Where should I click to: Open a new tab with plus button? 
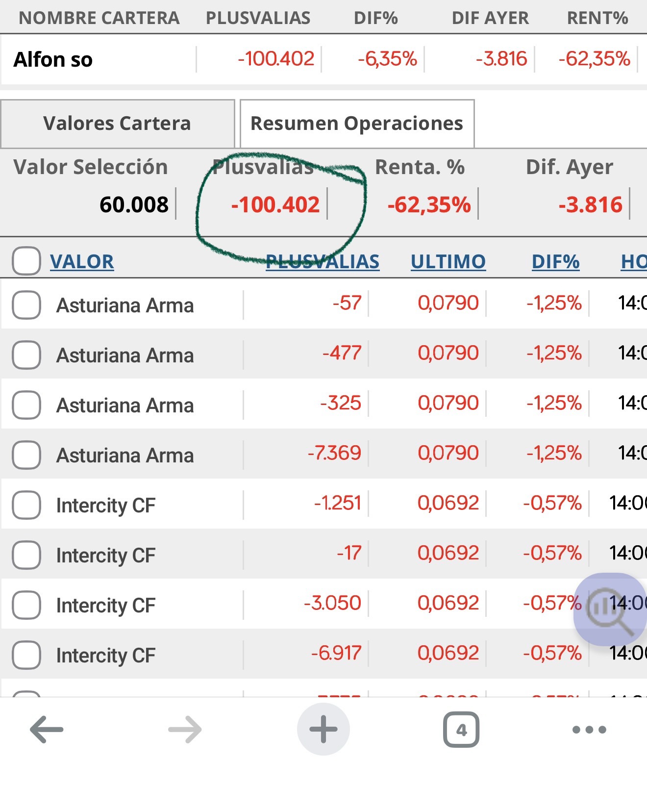(323, 730)
